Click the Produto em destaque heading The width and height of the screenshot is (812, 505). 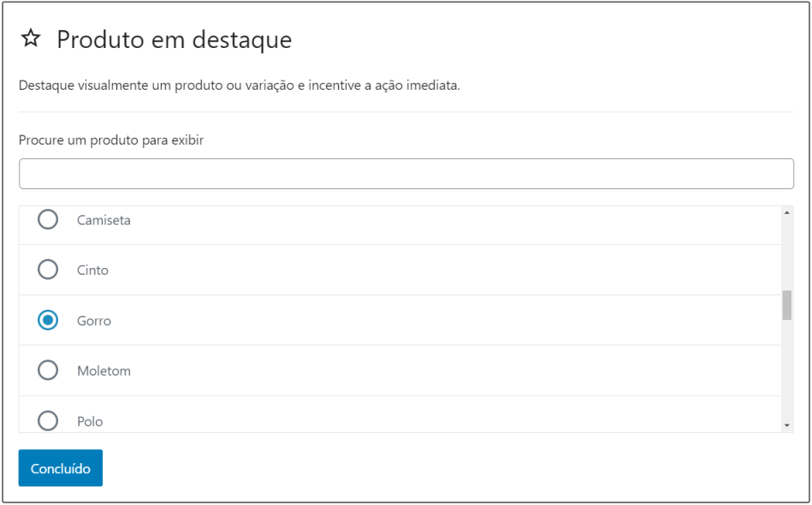coord(174,39)
